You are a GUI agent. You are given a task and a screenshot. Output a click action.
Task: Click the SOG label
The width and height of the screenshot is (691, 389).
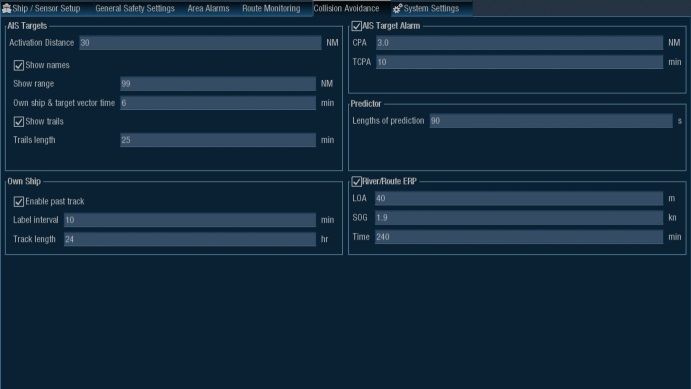(360, 218)
